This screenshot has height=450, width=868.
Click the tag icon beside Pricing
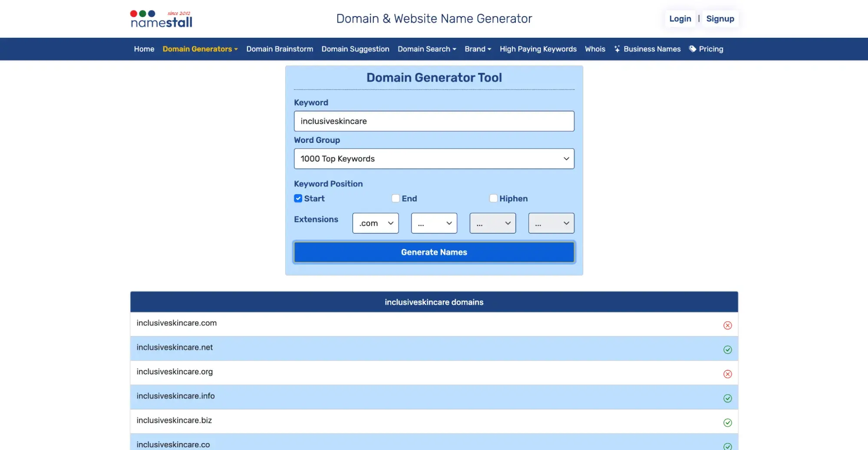tap(693, 49)
